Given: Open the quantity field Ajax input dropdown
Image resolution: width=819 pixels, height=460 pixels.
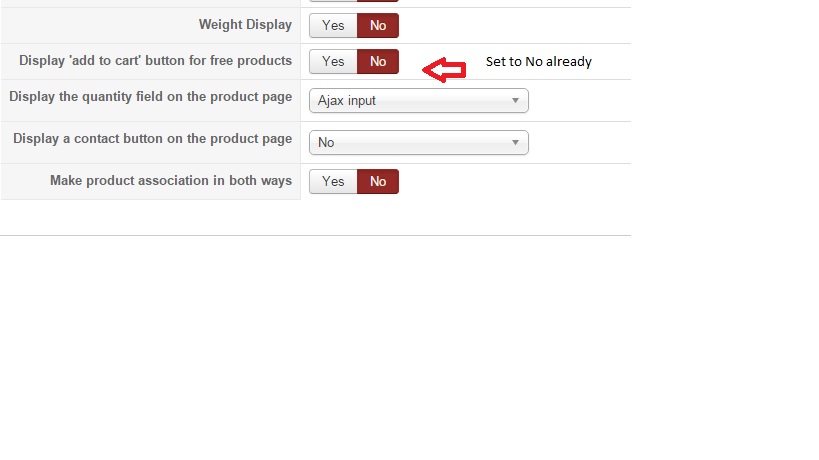Looking at the screenshot, I should pyautogui.click(x=418, y=101).
